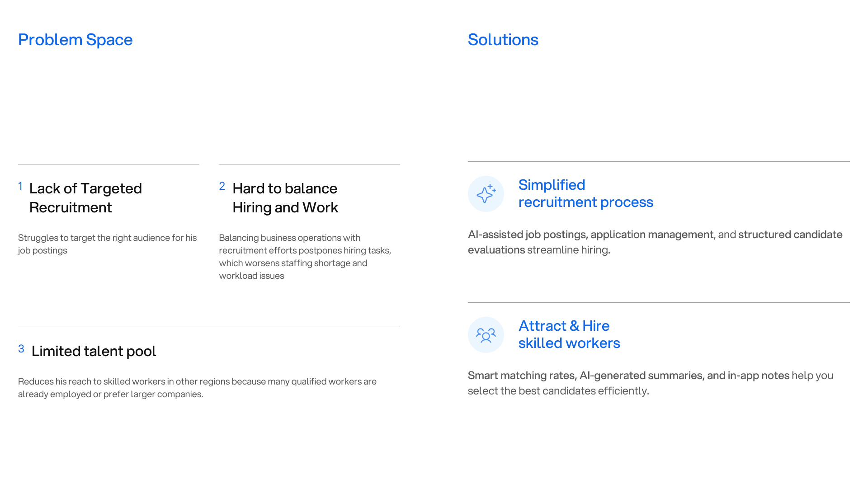Select the Solutions heading
The height and width of the screenshot is (488, 868).
(x=503, y=40)
